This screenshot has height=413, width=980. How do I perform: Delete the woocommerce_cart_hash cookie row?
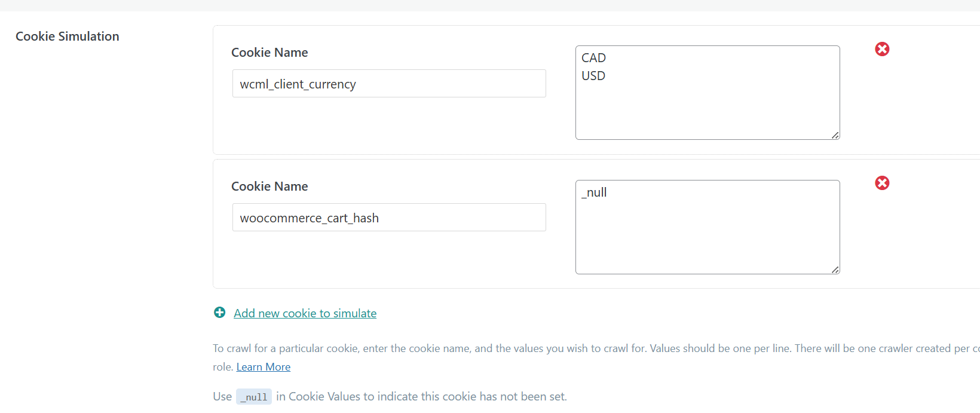point(882,183)
